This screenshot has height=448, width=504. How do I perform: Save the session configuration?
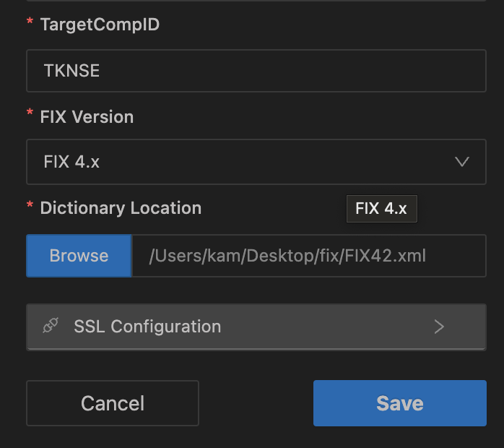pos(399,403)
